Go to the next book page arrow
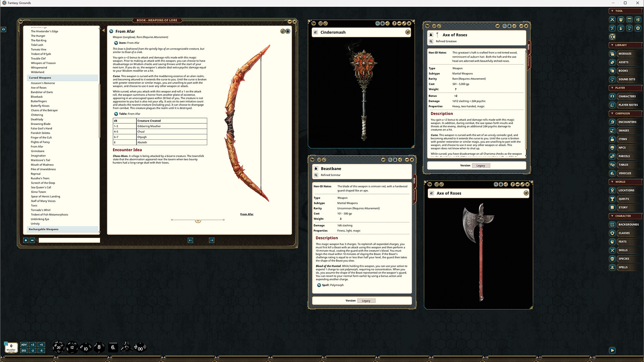The image size is (644, 362). point(212,240)
